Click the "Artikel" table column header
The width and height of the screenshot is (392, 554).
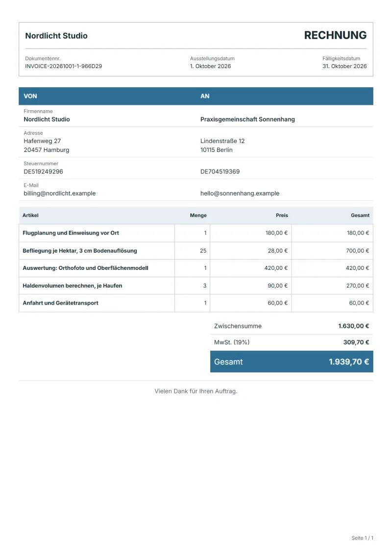[x=30, y=215]
